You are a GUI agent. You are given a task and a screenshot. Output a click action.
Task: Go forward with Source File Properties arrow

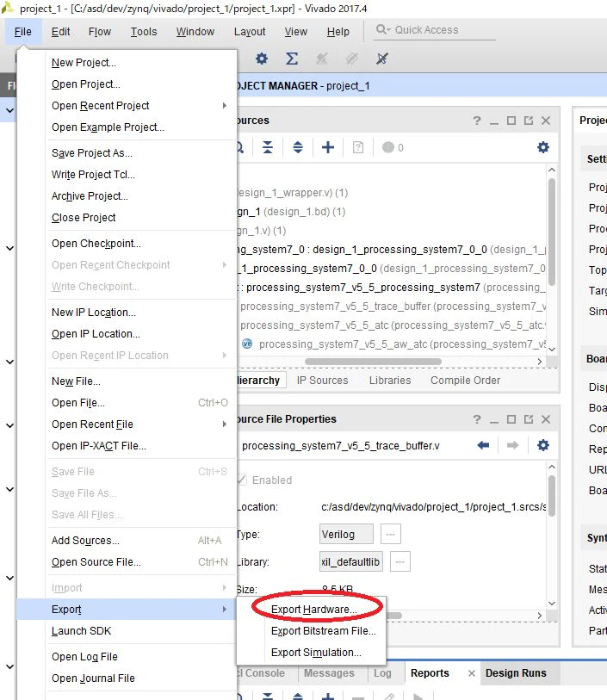click(513, 445)
